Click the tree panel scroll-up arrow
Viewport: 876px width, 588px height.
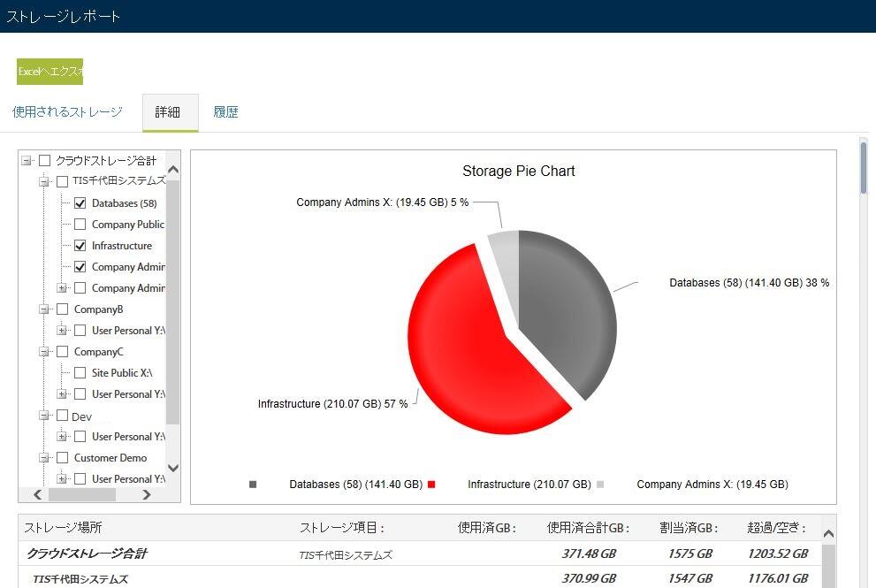pos(173,170)
